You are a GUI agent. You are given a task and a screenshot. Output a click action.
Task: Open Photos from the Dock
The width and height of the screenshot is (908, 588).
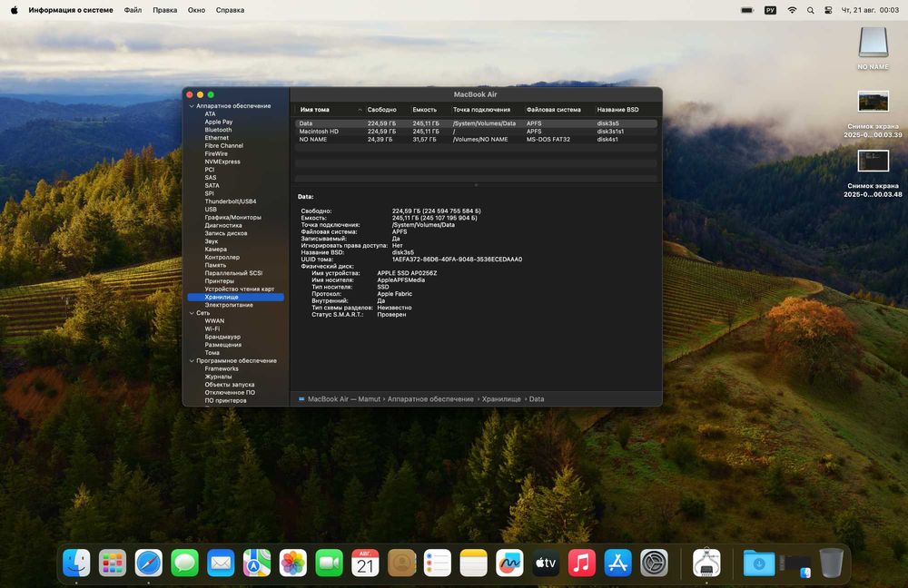click(x=293, y=563)
